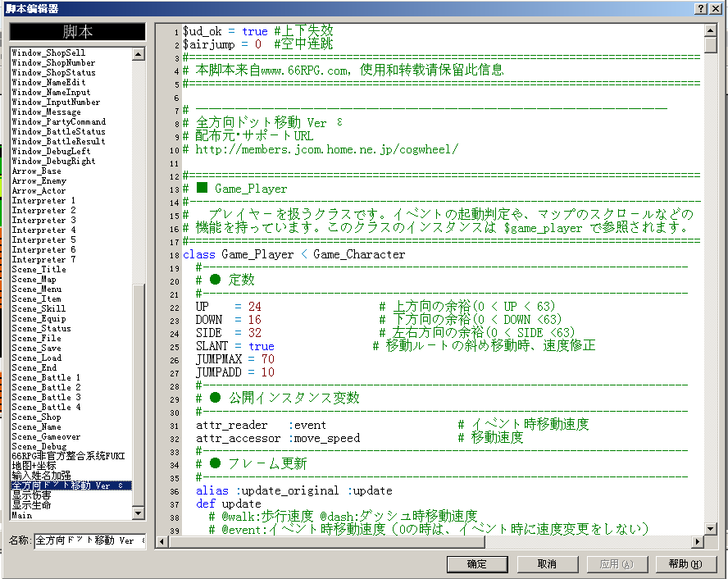Select Arrow_Actor script

pos(39,190)
